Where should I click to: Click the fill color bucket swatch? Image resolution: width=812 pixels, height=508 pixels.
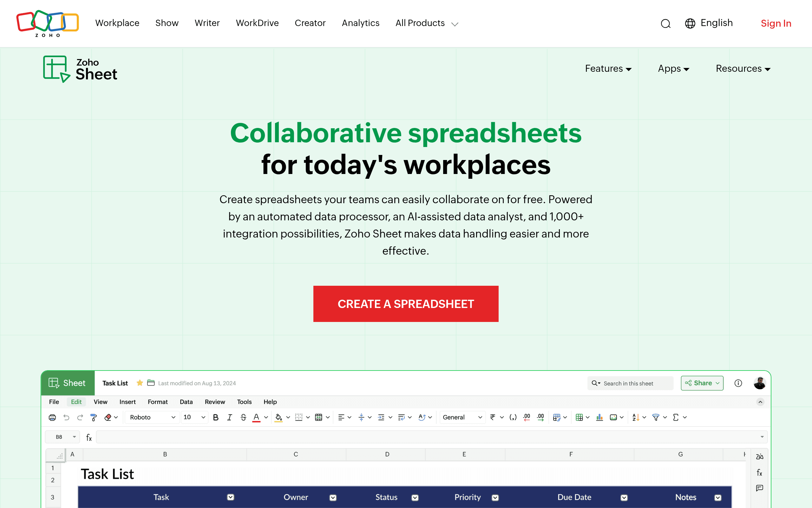coord(278,417)
